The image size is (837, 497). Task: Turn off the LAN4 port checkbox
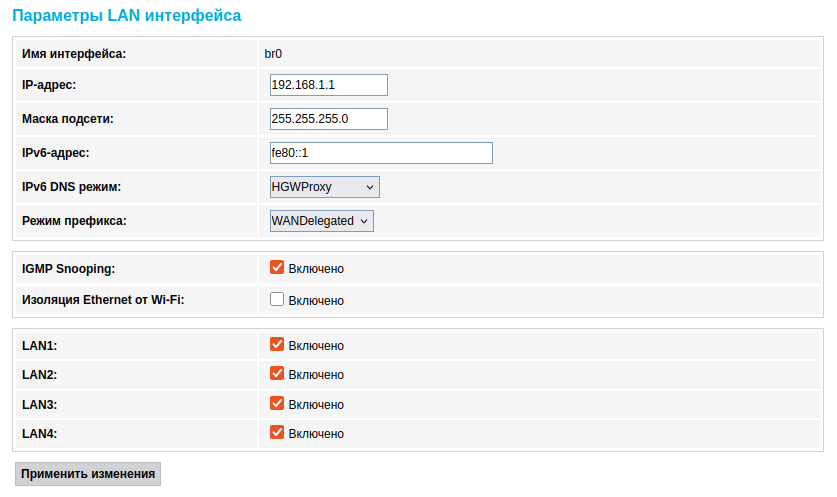pyautogui.click(x=277, y=433)
